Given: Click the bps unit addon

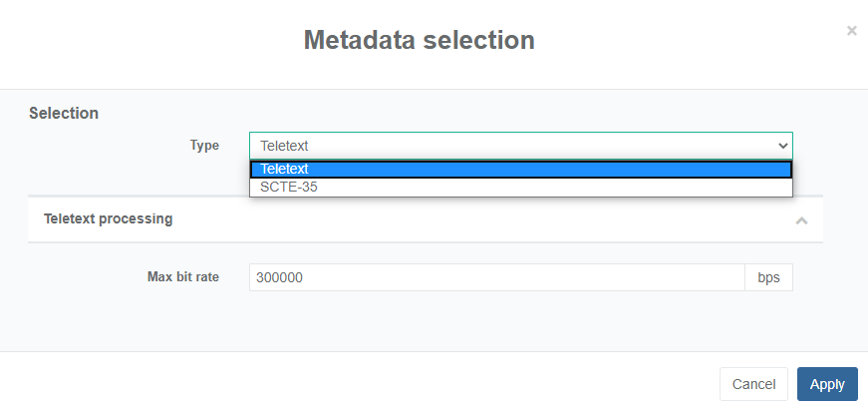Looking at the screenshot, I should click(768, 277).
